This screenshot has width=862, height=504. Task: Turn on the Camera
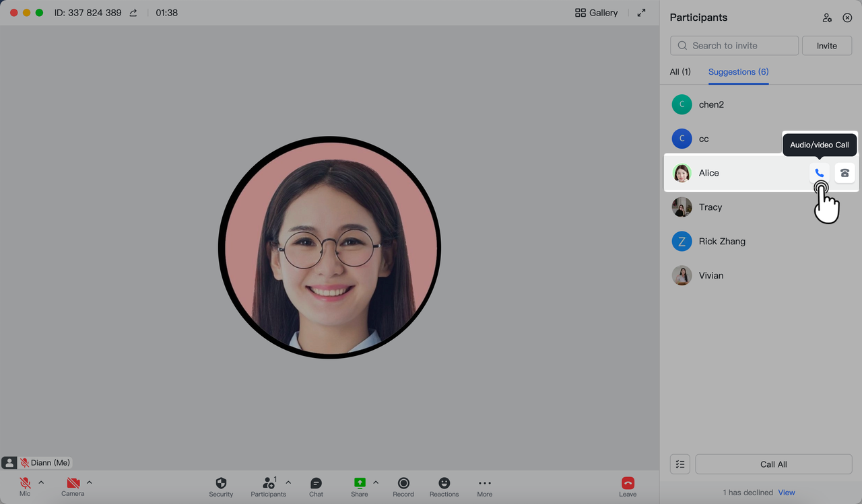73,483
